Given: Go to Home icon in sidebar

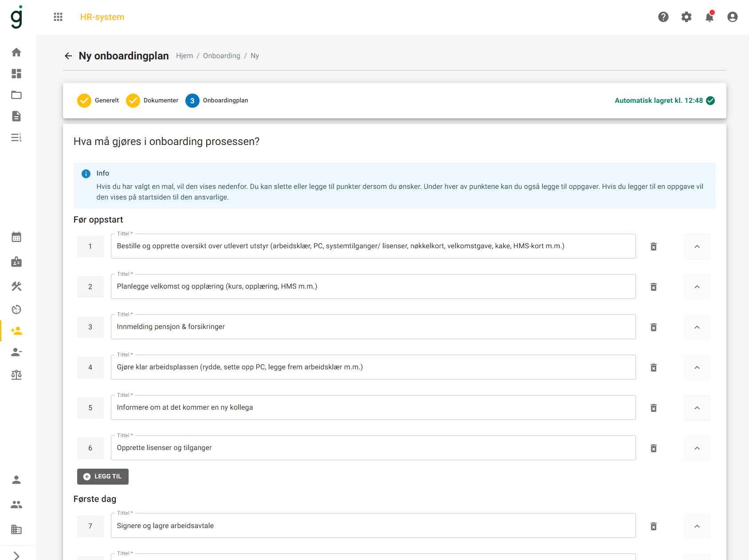Looking at the screenshot, I should pos(16,52).
